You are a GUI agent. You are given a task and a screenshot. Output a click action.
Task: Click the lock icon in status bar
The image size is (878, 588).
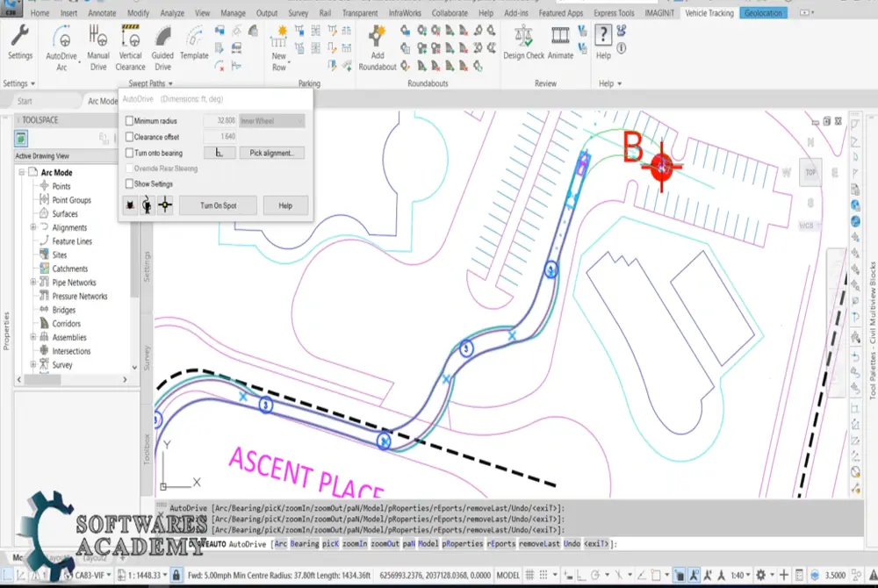pyautogui.click(x=176, y=575)
